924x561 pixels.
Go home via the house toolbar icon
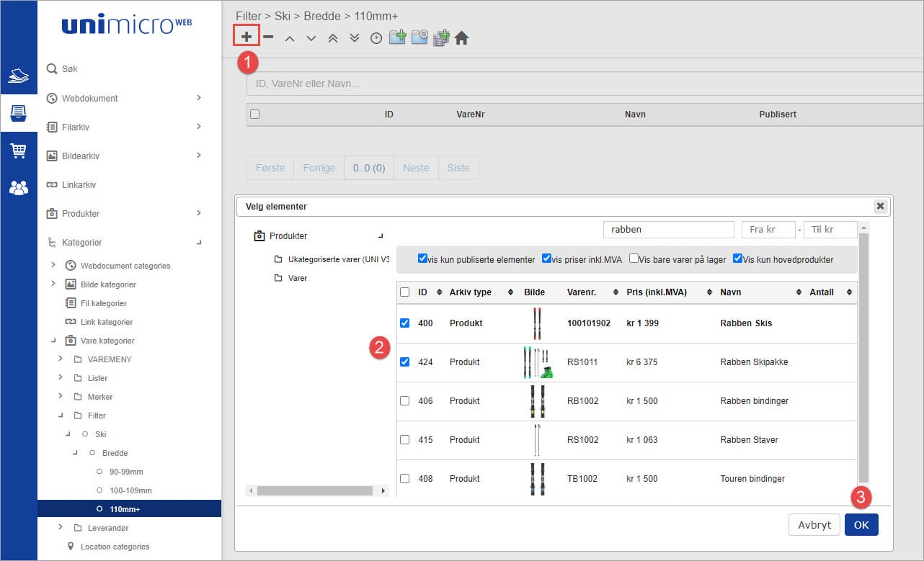(462, 37)
